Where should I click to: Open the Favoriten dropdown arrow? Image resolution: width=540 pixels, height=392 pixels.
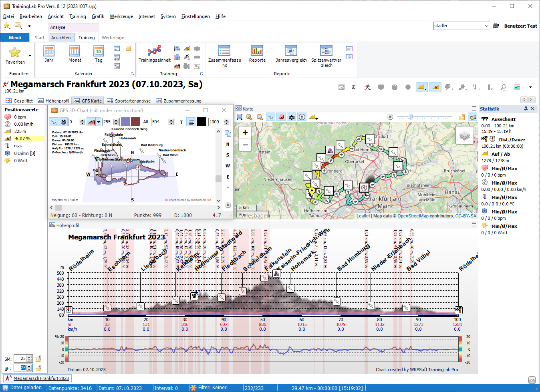click(30, 56)
